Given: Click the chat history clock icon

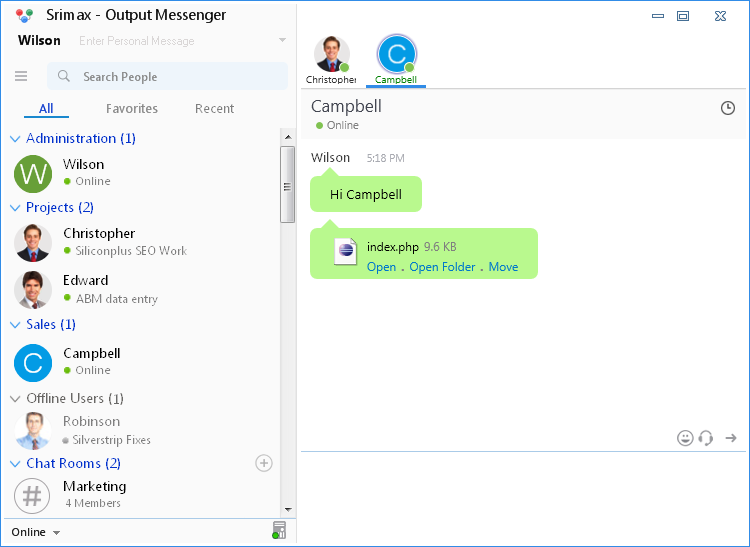Looking at the screenshot, I should point(727,108).
